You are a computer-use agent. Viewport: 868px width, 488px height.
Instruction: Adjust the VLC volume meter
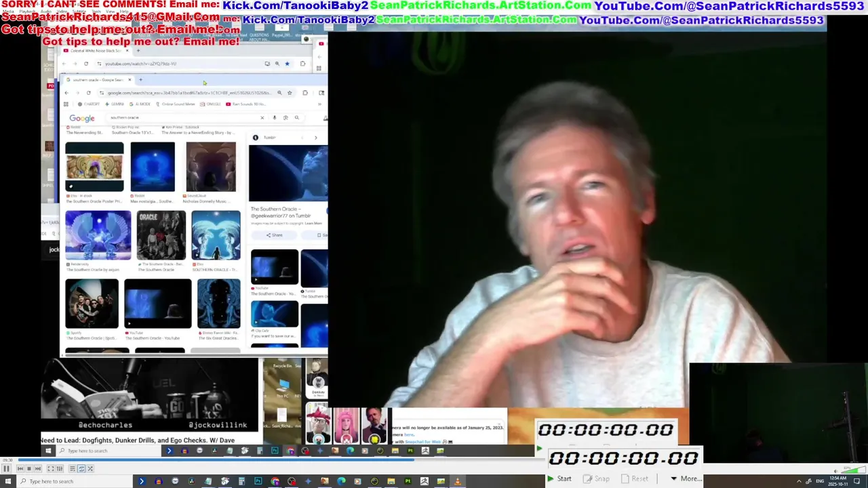click(x=853, y=469)
